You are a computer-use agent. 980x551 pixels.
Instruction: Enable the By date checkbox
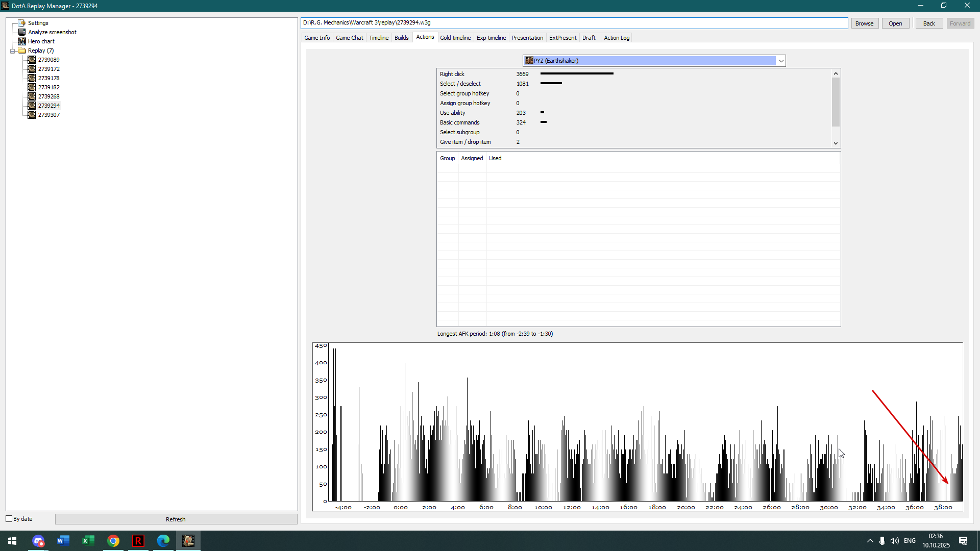coord(9,519)
